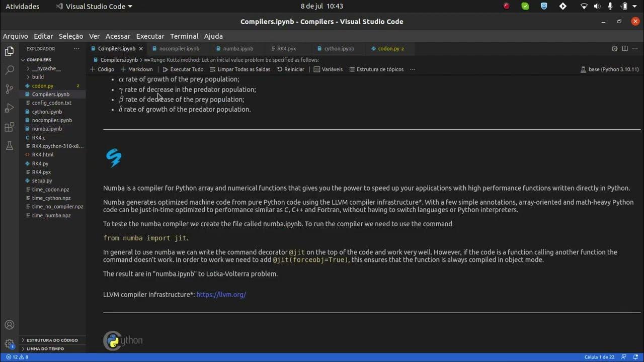Click the red tray icon in top panel
The height and width of the screenshot is (362, 644).
click(x=507, y=7)
